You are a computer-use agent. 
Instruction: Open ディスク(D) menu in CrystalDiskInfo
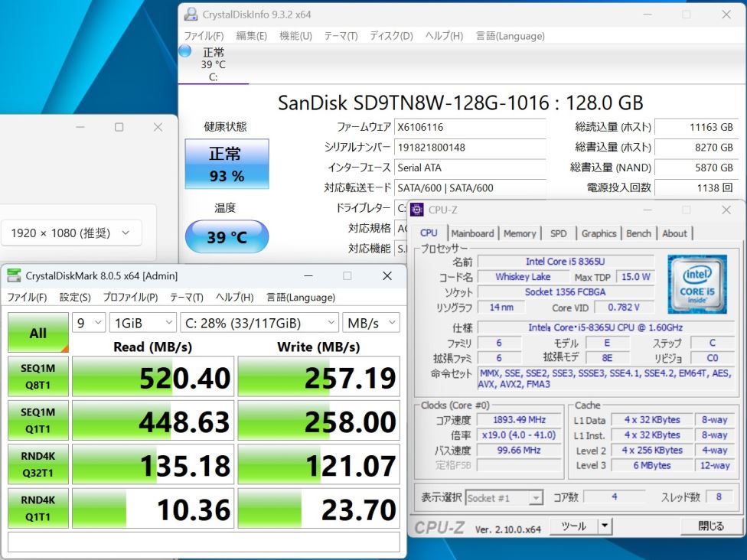click(x=391, y=36)
